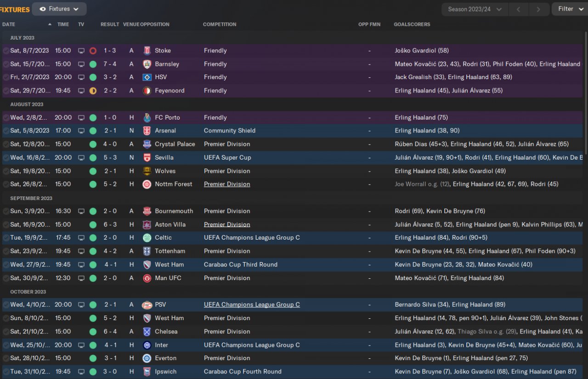Click the Nottm Forest club badge
Screen dimensions: 588x379
pyautogui.click(x=147, y=184)
